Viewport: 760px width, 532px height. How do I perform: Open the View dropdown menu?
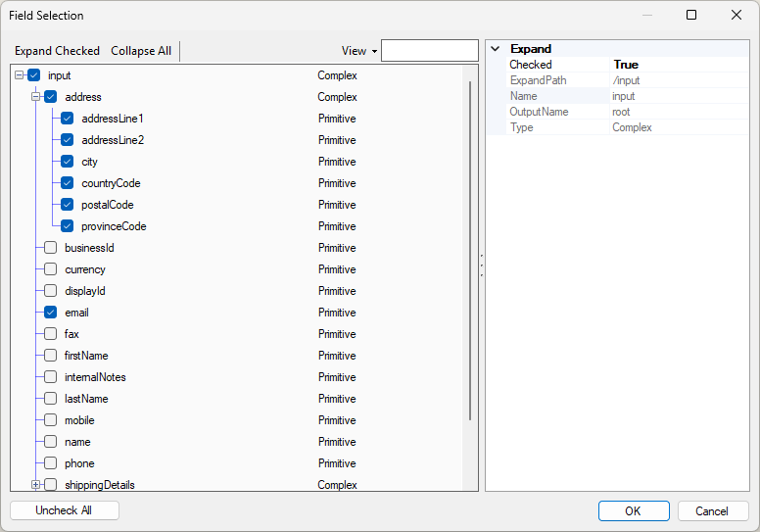coord(359,51)
